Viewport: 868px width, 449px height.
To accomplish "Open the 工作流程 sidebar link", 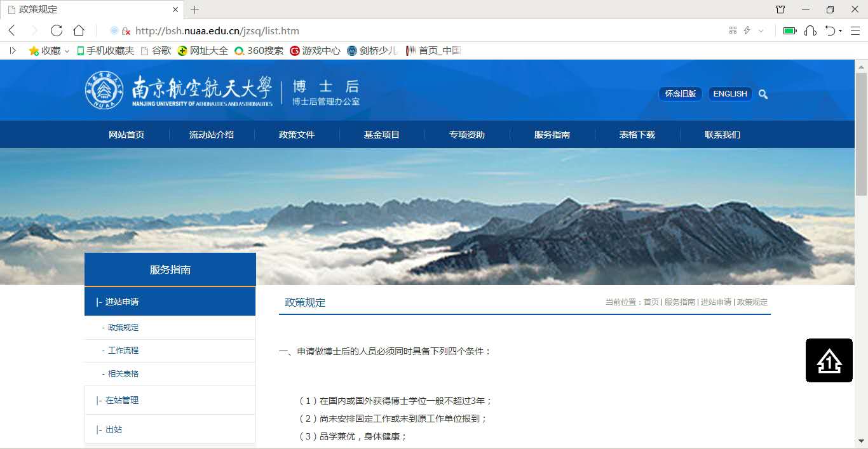I will pyautogui.click(x=123, y=351).
